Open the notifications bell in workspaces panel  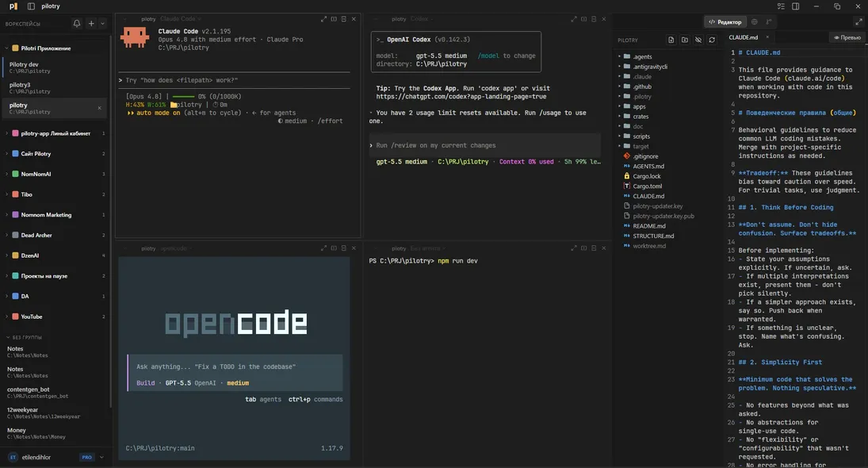[77, 23]
